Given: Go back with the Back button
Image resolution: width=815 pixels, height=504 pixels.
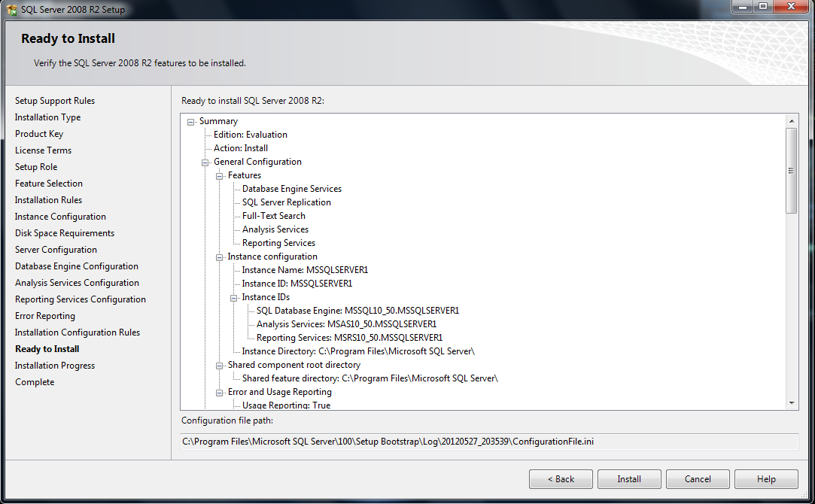Looking at the screenshot, I should [561, 479].
